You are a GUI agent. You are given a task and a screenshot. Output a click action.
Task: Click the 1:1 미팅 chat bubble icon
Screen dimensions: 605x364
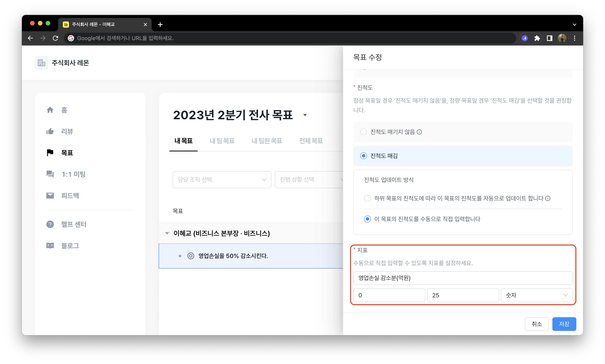point(50,174)
